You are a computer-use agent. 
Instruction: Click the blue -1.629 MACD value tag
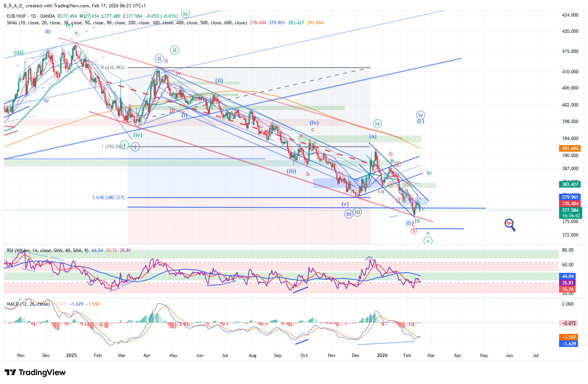568,344
